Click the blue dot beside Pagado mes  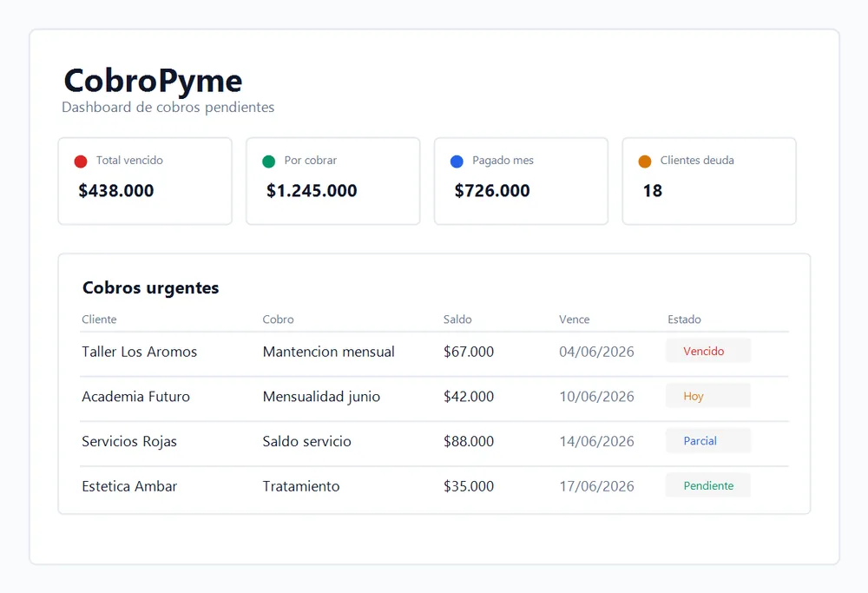coord(457,161)
